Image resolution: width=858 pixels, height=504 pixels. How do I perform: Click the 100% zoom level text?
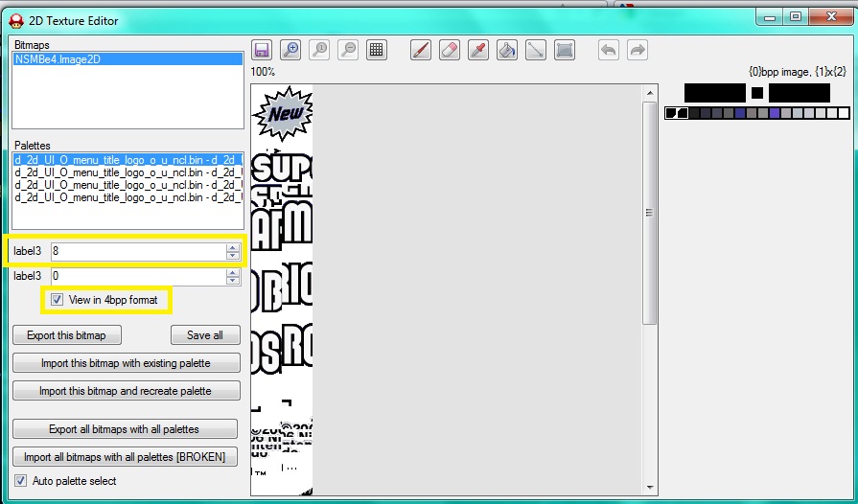pyautogui.click(x=263, y=72)
